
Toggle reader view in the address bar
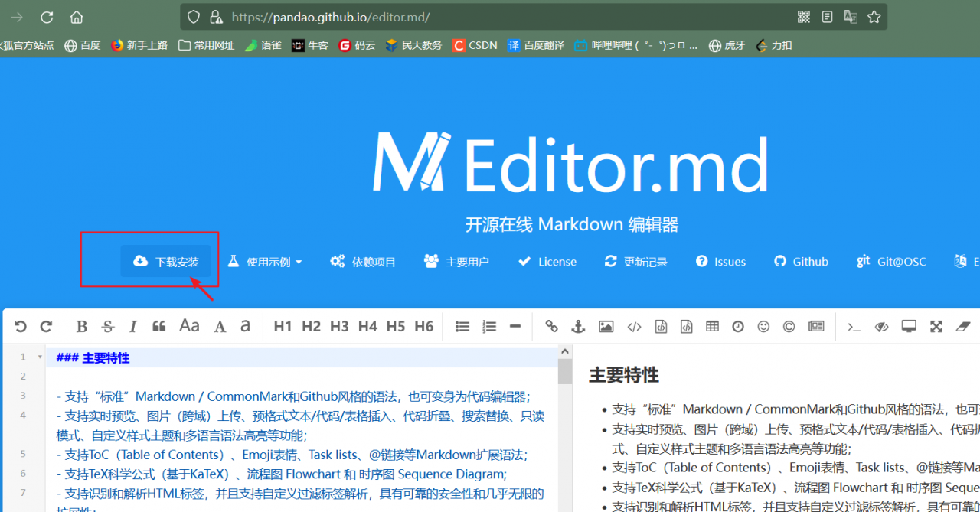click(827, 17)
